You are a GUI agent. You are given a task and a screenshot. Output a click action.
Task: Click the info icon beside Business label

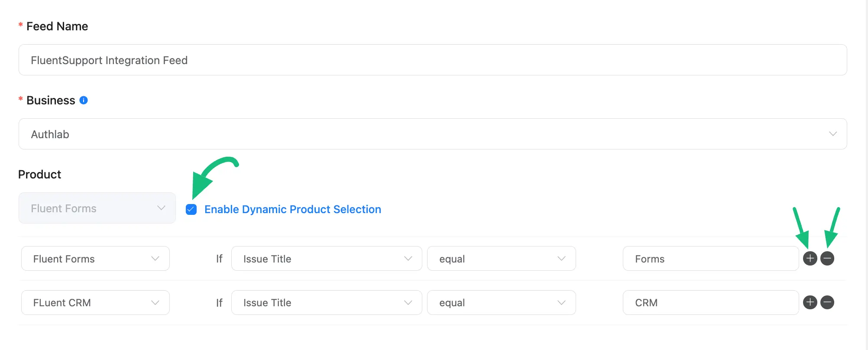pos(84,100)
